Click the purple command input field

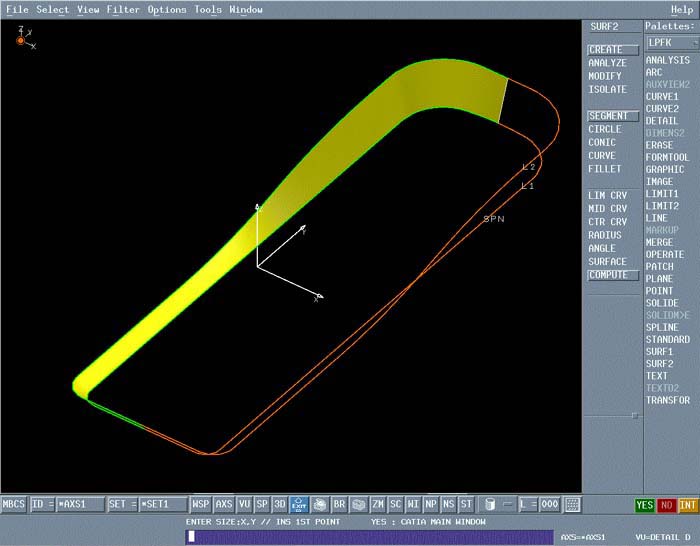tap(368, 536)
